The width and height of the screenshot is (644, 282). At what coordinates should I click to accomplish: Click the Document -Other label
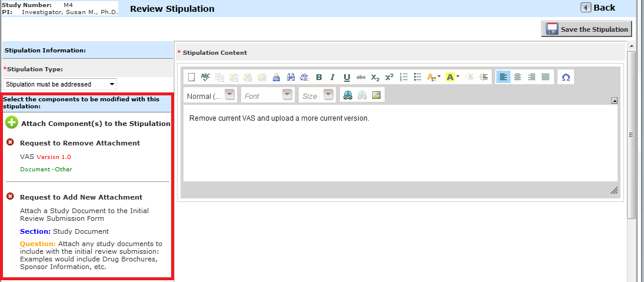coord(46,170)
